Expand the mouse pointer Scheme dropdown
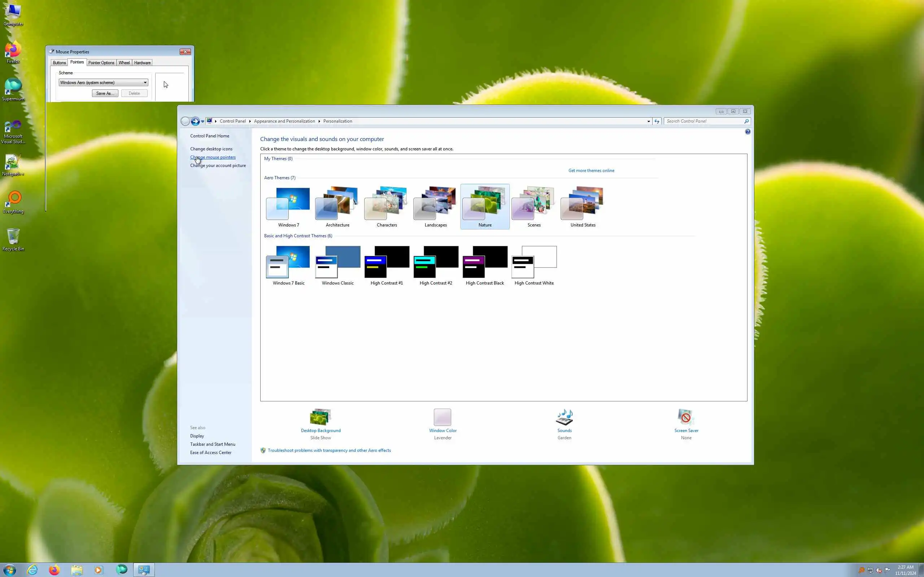This screenshot has width=924, height=577. point(145,83)
